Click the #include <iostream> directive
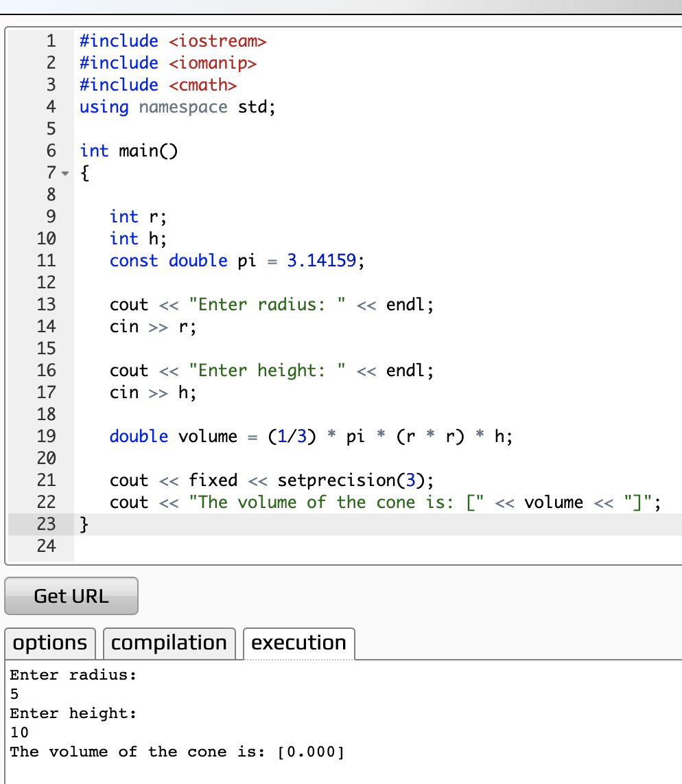Screen dimensions: 682x784 pos(172,41)
